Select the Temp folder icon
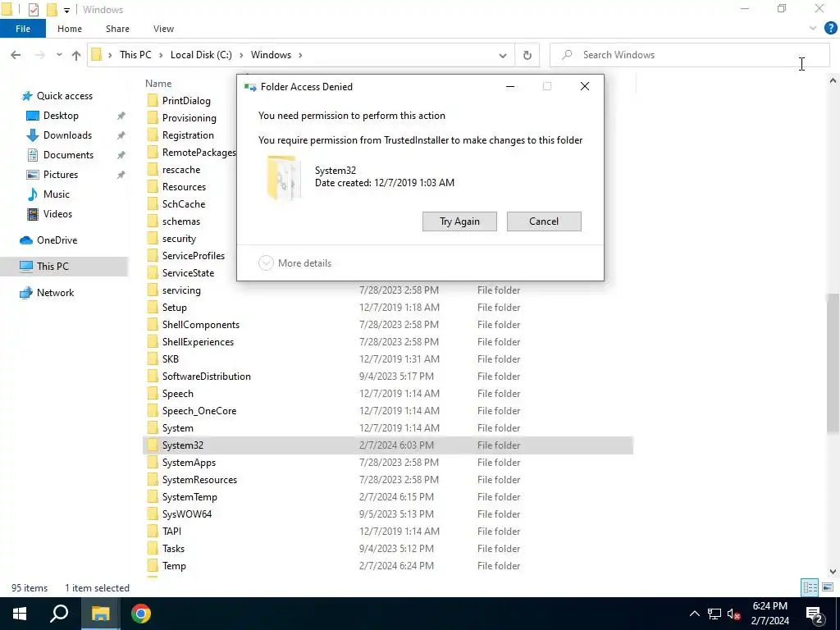 (x=153, y=566)
